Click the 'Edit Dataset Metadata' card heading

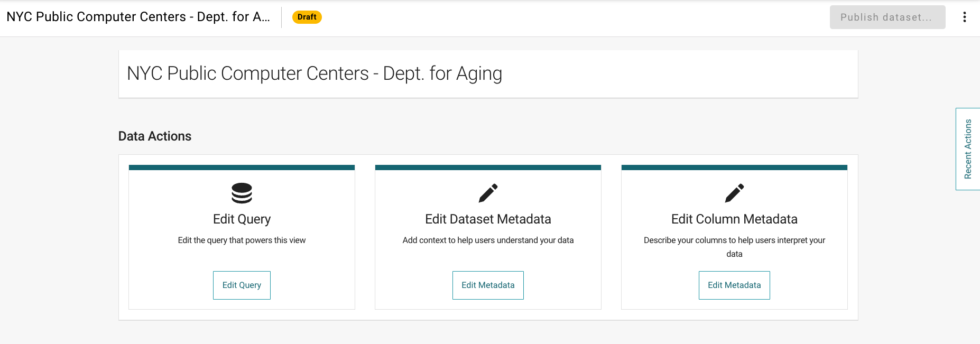tap(488, 219)
